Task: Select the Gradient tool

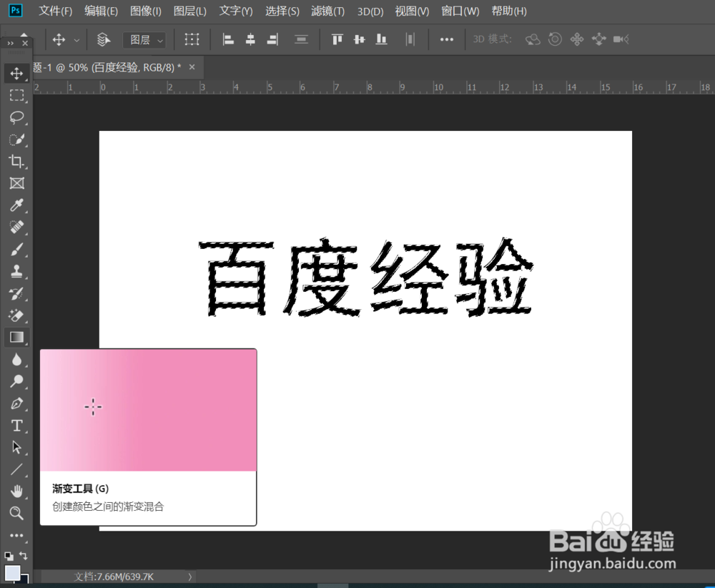Action: [x=17, y=338]
